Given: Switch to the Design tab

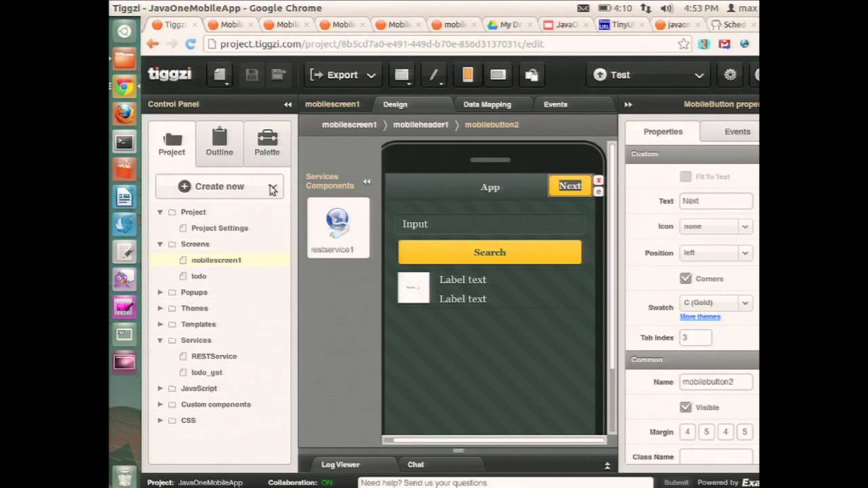Looking at the screenshot, I should [395, 104].
